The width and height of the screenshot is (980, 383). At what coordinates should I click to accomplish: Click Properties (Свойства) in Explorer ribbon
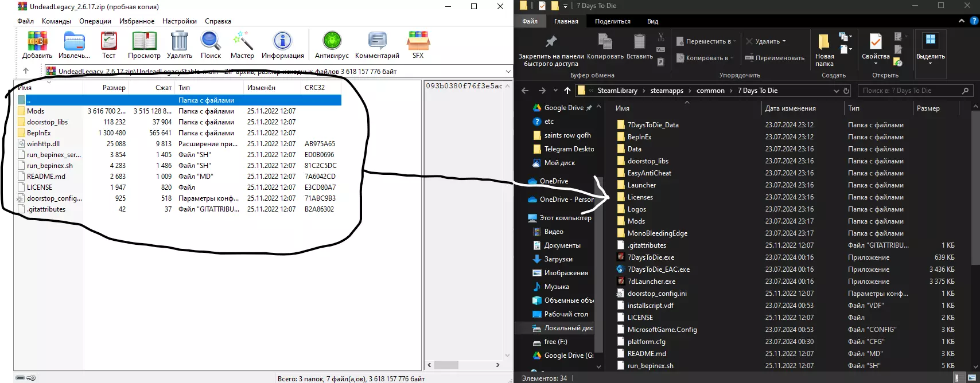coord(875,46)
